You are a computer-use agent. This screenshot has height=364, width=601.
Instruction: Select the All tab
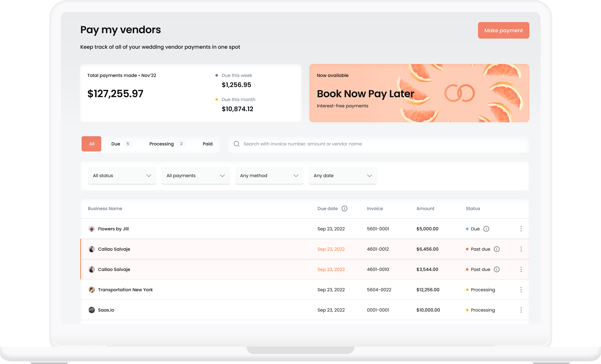91,144
